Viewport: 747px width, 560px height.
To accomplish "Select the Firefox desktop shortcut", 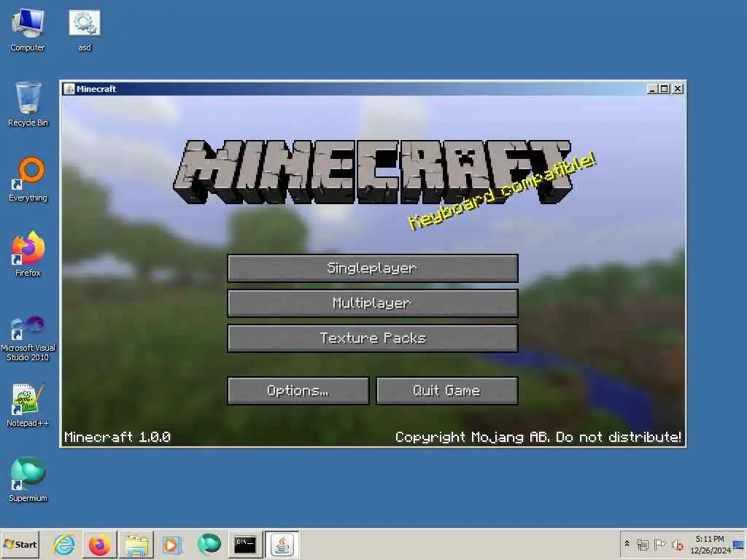I will (28, 254).
